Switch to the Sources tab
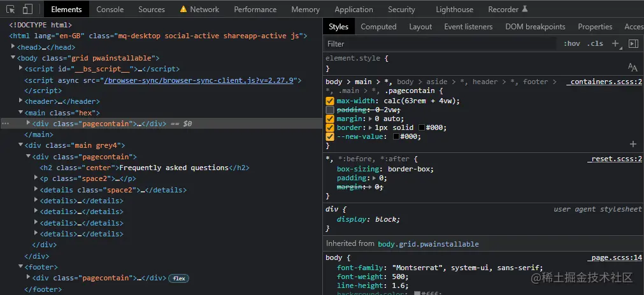This screenshot has height=295, width=644. 152,9
